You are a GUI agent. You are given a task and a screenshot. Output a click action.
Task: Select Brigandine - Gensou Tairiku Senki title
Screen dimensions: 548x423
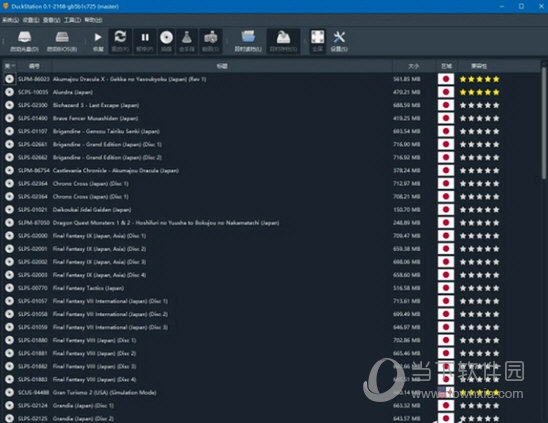tap(106, 131)
